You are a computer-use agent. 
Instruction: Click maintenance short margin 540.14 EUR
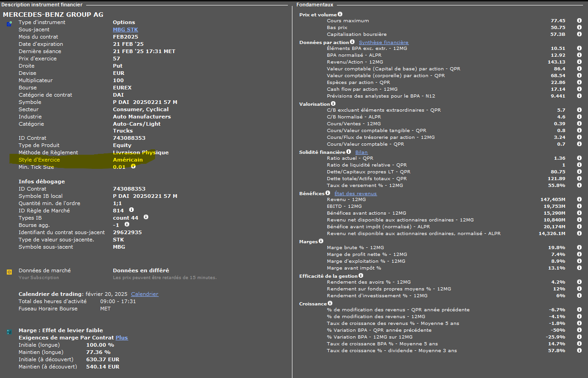pyautogui.click(x=103, y=367)
